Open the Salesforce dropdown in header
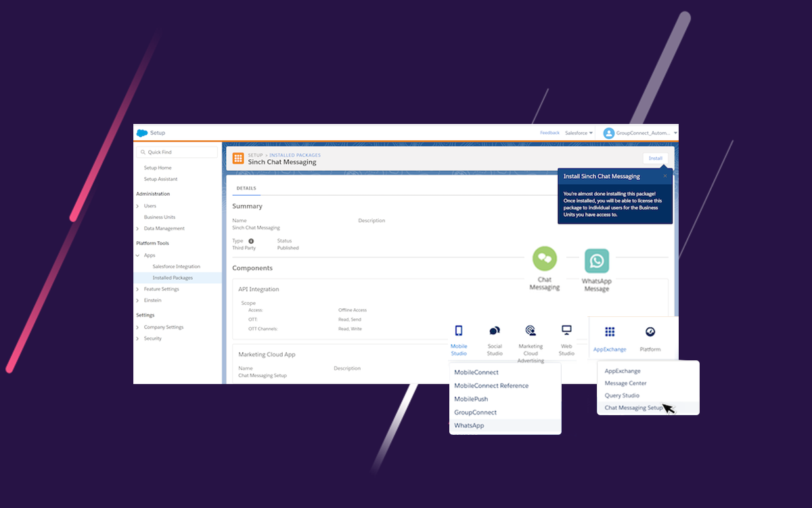The width and height of the screenshot is (812, 508). 579,133
